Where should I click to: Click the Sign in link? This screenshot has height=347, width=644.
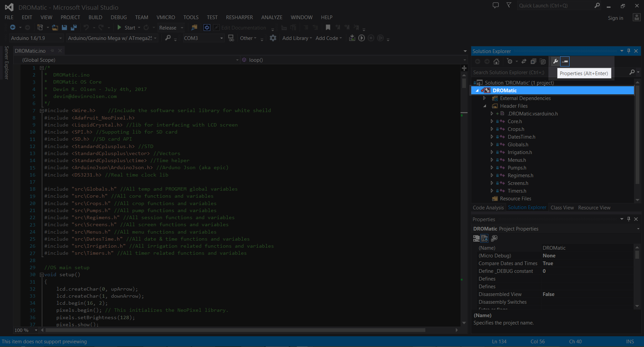(615, 18)
